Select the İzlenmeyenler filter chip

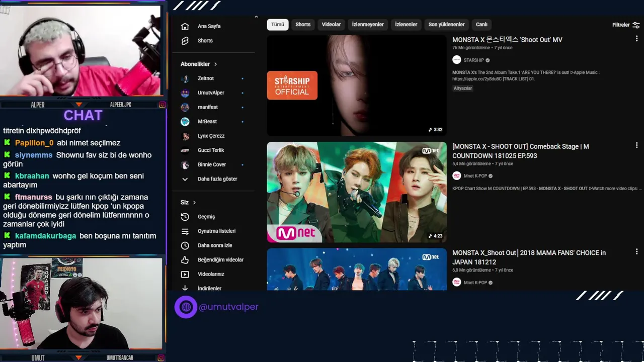[x=368, y=25]
